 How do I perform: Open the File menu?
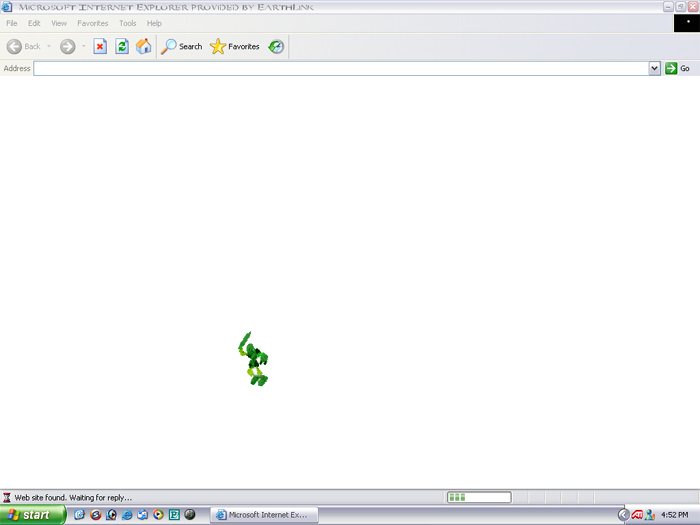tap(12, 23)
